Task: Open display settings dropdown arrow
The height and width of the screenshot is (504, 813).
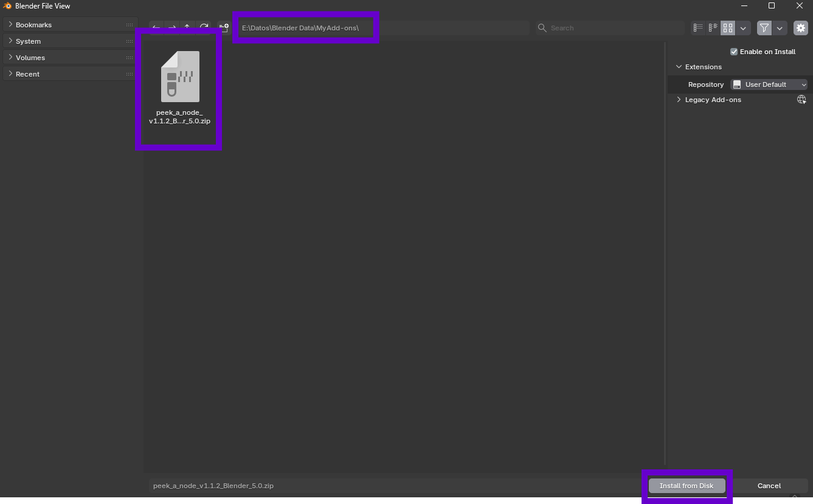Action: pyautogui.click(x=743, y=28)
